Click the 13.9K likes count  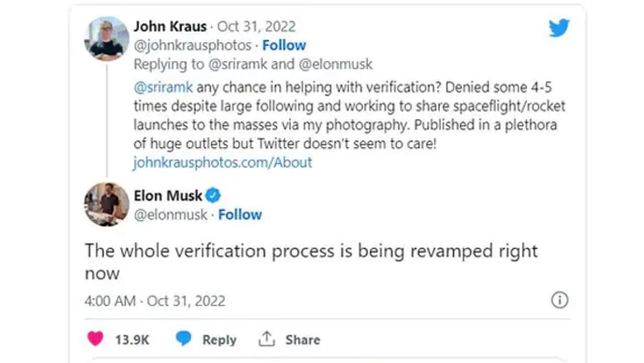click(132, 340)
